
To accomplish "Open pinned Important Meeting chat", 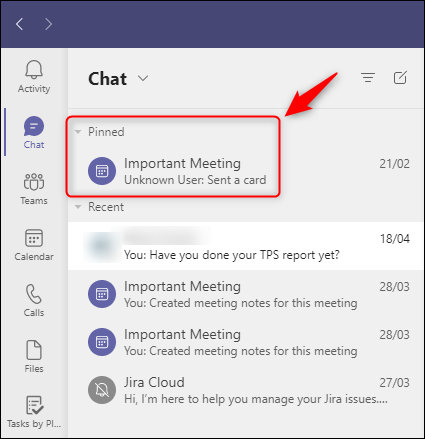I will click(x=246, y=171).
